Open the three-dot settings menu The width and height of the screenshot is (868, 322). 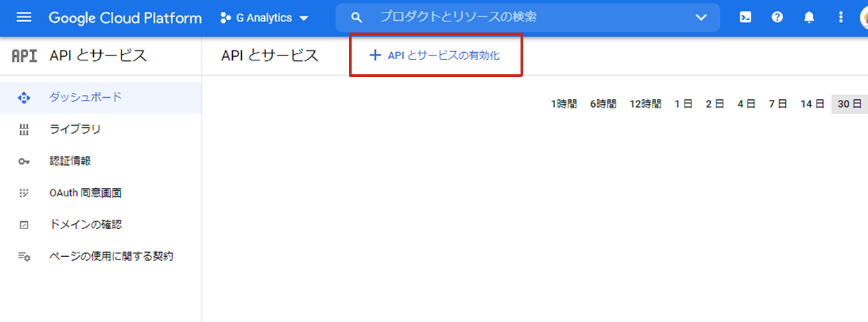pos(841,17)
